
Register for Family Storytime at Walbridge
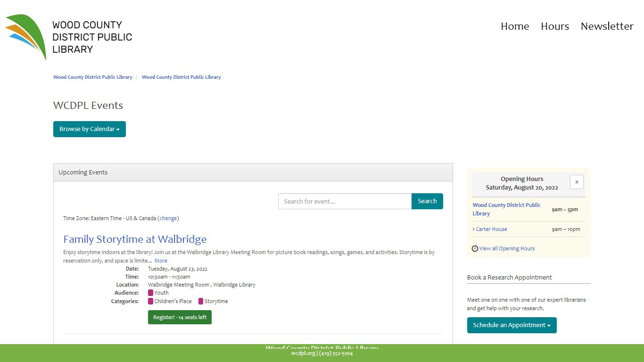pos(180,317)
